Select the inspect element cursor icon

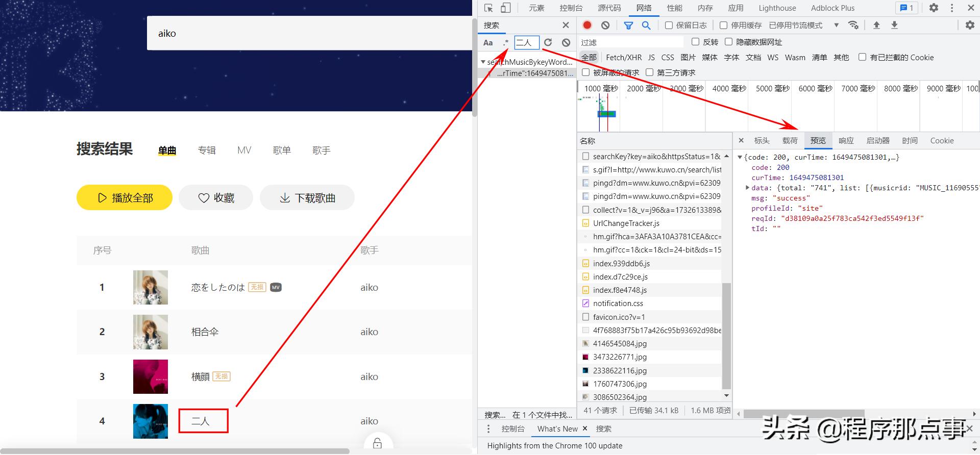[488, 8]
